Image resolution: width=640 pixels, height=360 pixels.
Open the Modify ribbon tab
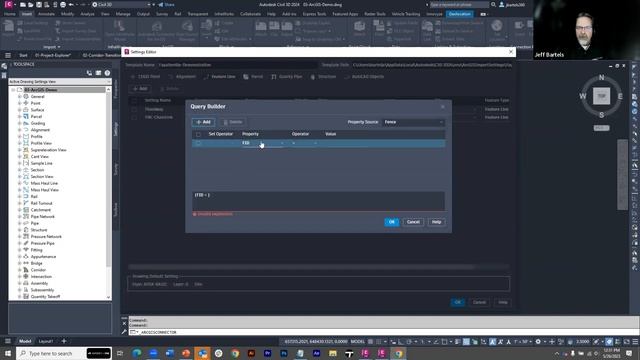67,14
